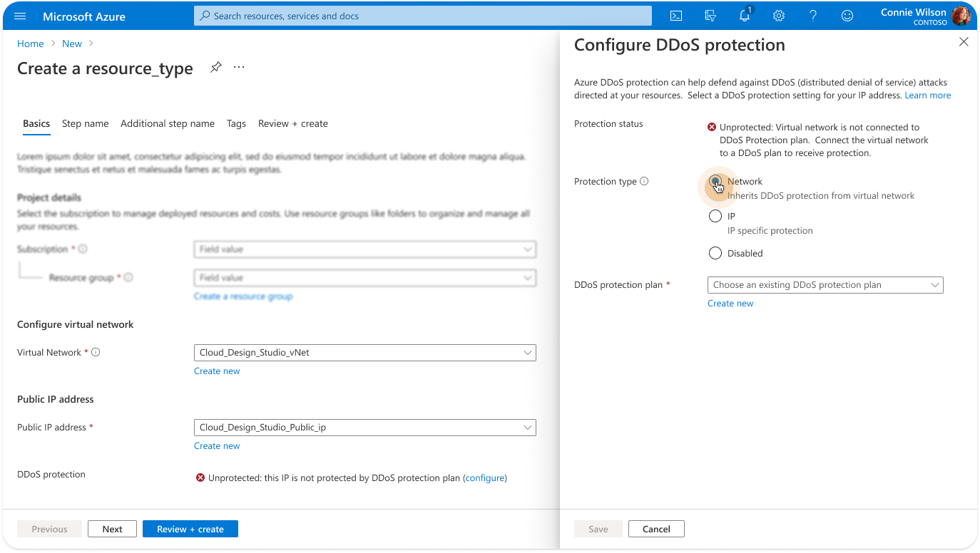Open the feedback smiley icon
Screen dimensions: 980x553
click(x=847, y=16)
